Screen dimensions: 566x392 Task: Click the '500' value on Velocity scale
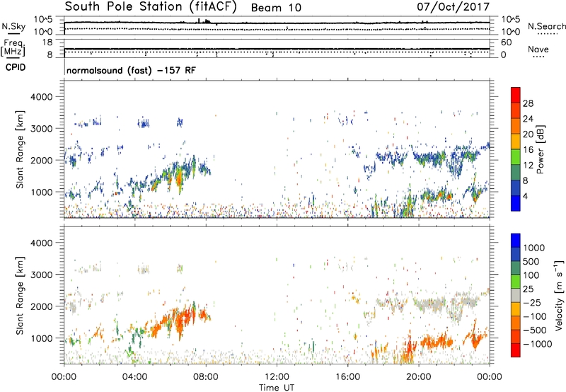pos(533,262)
